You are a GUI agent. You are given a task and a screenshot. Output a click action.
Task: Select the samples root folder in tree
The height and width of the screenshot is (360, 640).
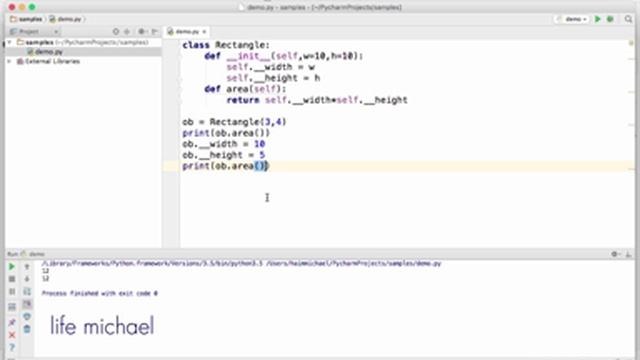click(x=82, y=42)
